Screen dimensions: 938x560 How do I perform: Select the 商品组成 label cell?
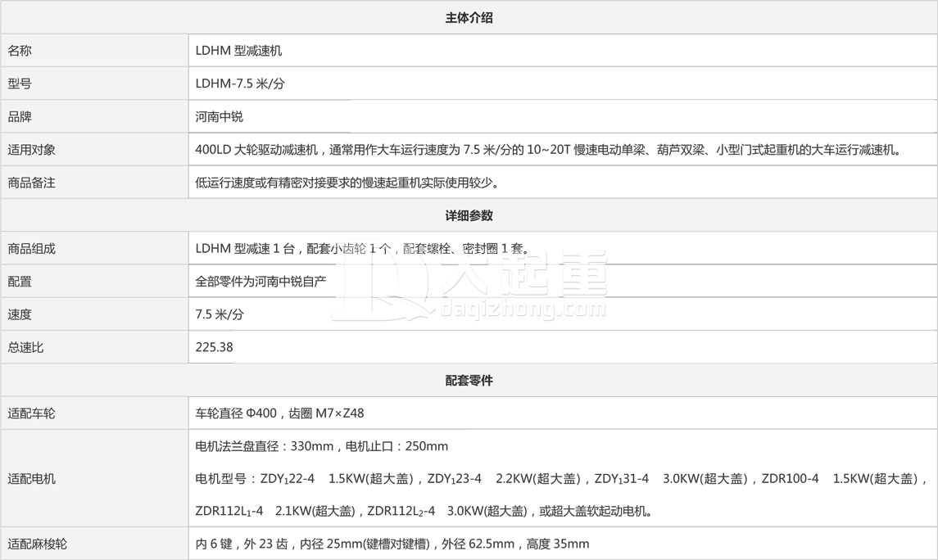coord(94,249)
